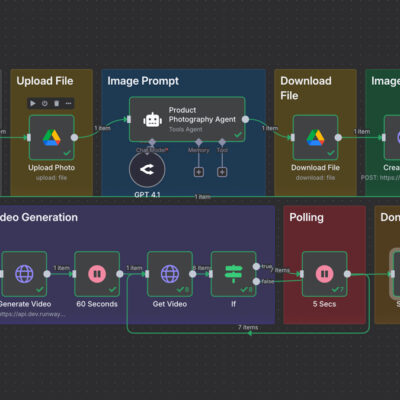Toggle the power icon on node toolbar
The image size is (400, 400).
tap(45, 103)
